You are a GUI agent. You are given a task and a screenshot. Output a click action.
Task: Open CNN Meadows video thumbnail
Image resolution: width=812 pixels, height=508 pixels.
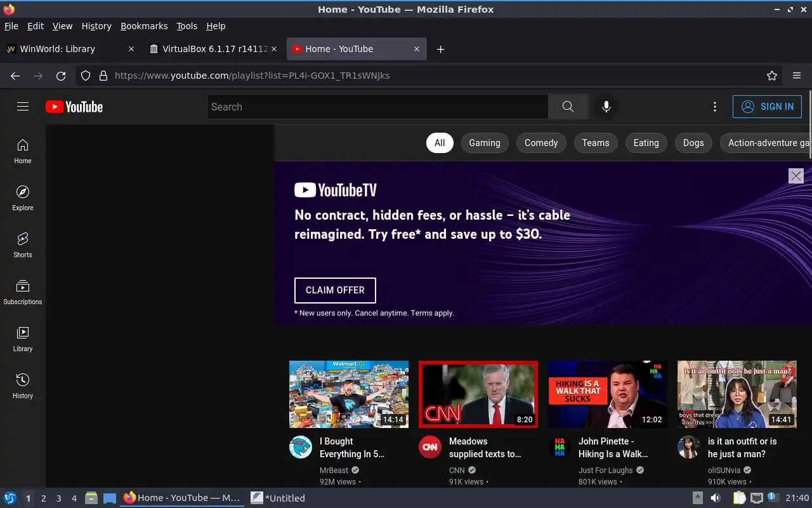click(x=478, y=394)
